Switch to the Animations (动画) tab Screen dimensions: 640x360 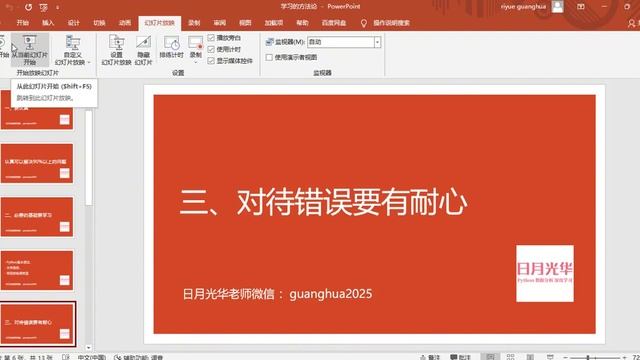124,23
